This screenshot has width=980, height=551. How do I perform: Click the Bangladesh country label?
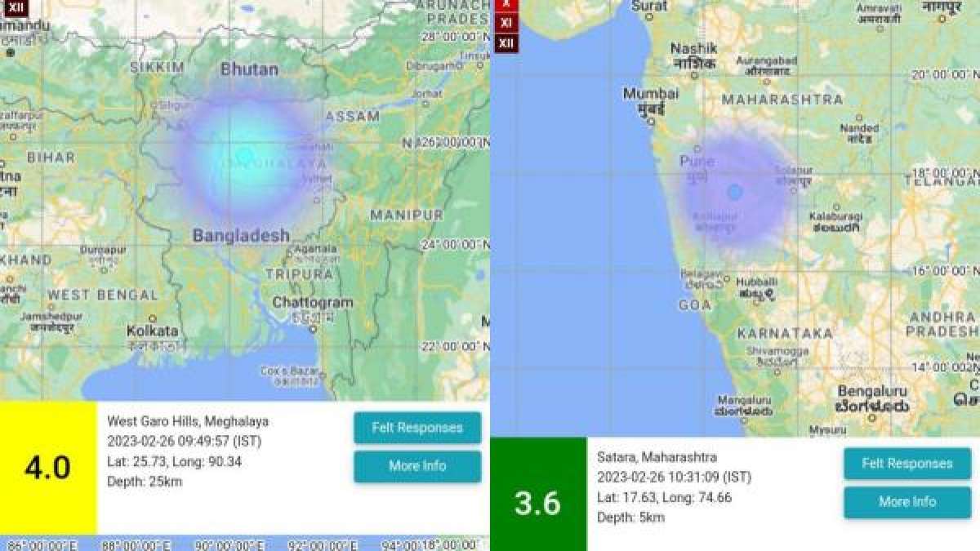pos(241,236)
